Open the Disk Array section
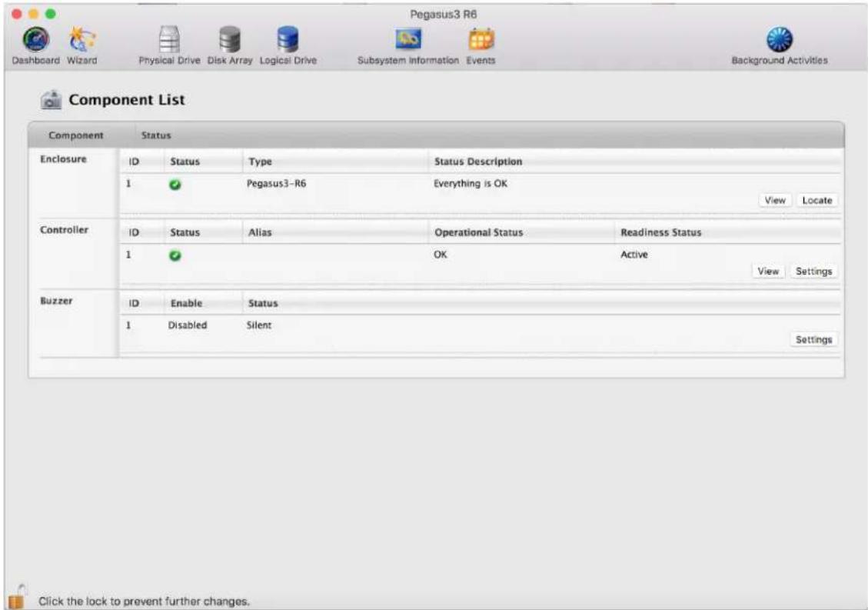Viewport: 868px width, 610px height. point(230,45)
